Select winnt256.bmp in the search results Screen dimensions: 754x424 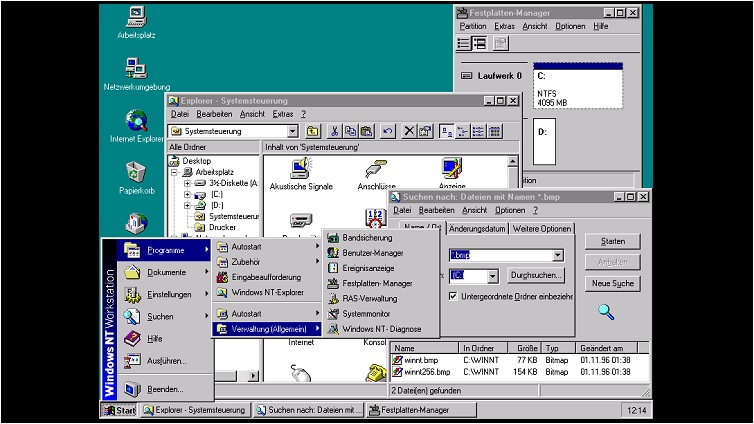421,371
